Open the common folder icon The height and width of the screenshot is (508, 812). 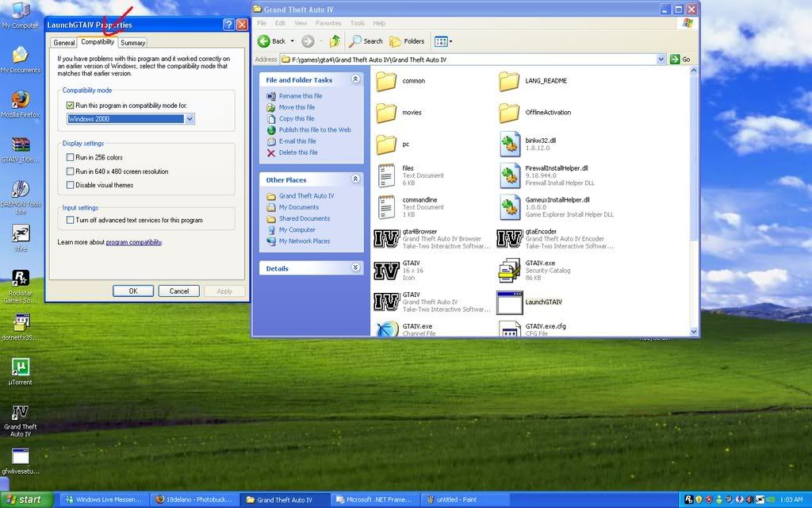(386, 82)
